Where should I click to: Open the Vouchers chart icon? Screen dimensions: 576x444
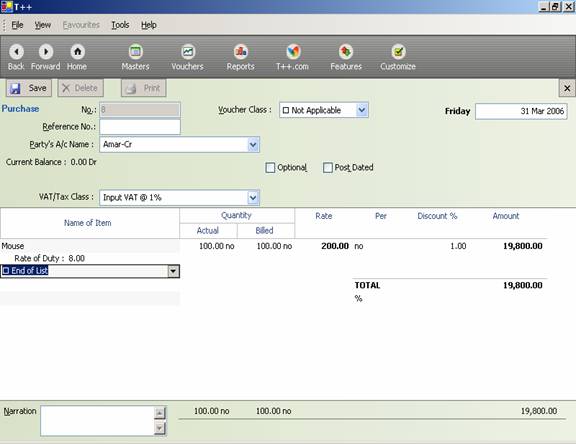(x=188, y=52)
